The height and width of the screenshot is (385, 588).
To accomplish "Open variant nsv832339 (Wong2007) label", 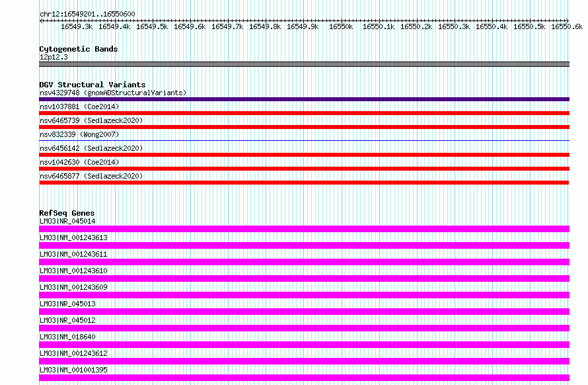I will pyautogui.click(x=79, y=134).
